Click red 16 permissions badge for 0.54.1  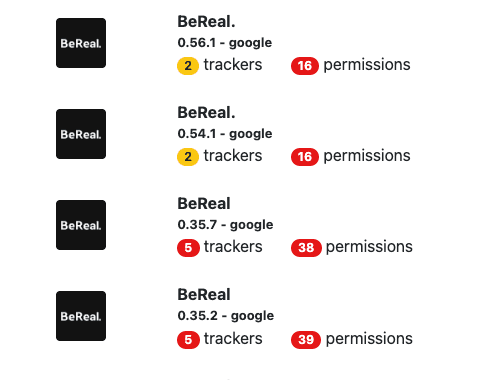coord(305,157)
